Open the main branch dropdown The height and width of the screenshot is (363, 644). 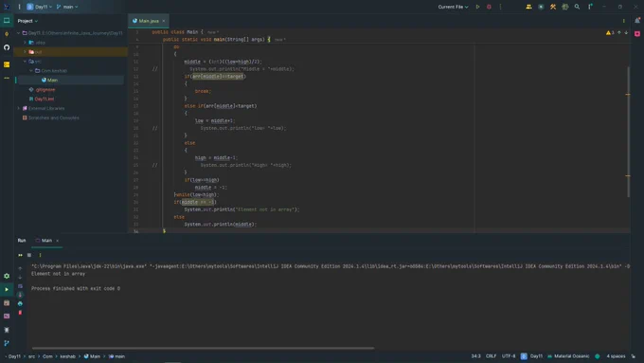click(x=67, y=7)
